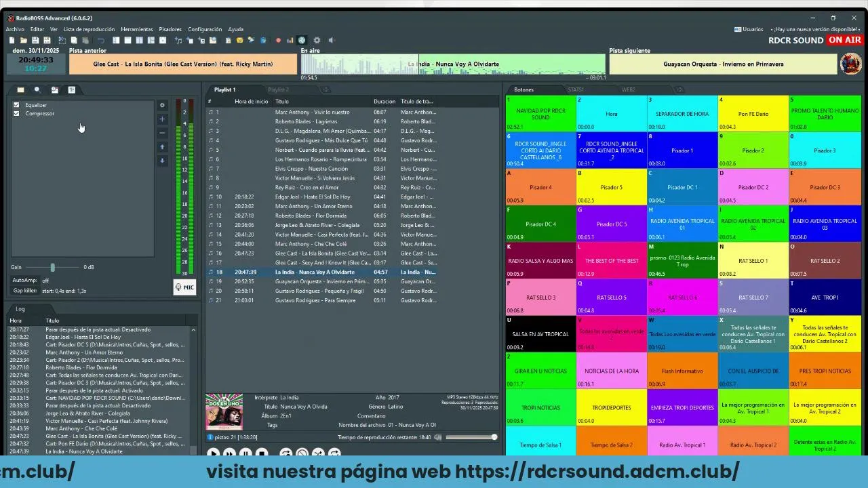The width and height of the screenshot is (868, 488).
Task: Toggle the shuffle playback icon
Action: click(318, 453)
